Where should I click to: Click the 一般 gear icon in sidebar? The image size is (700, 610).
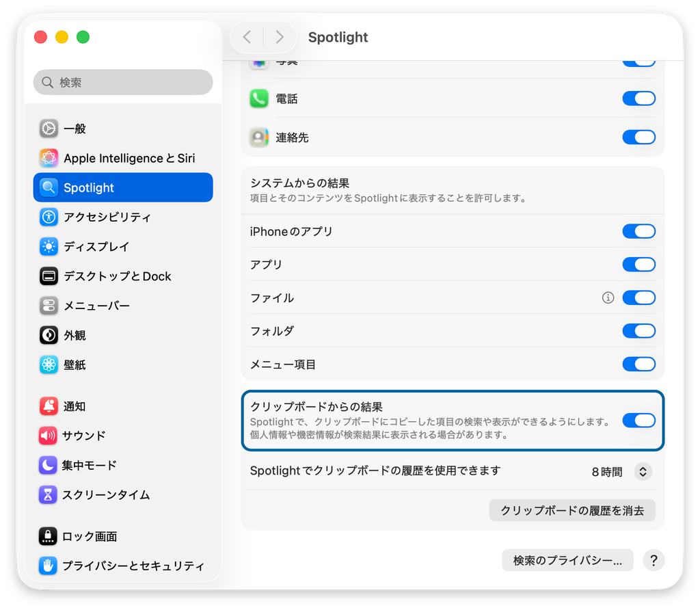pyautogui.click(x=49, y=129)
